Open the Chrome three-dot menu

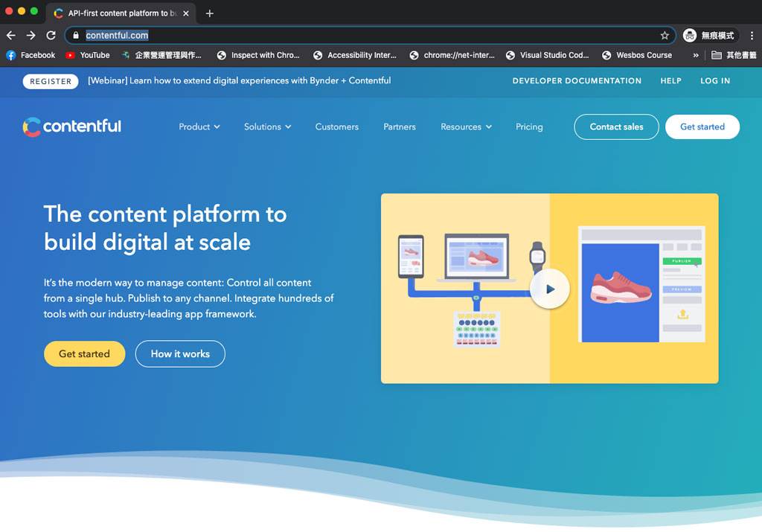[x=752, y=36]
